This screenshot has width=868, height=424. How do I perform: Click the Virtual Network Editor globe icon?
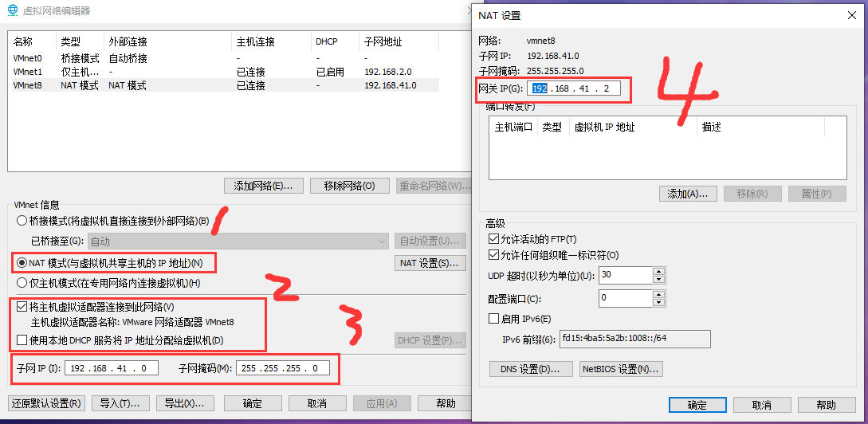pos(14,10)
